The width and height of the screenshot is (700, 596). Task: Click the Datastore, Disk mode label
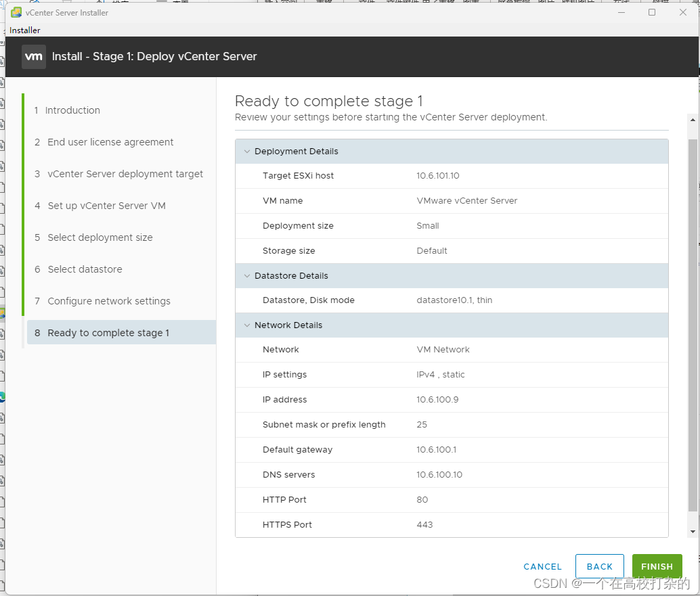click(309, 300)
